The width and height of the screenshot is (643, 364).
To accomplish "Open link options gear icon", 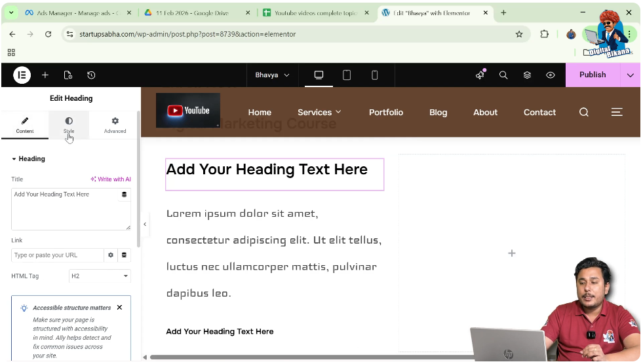I will 111,255.
